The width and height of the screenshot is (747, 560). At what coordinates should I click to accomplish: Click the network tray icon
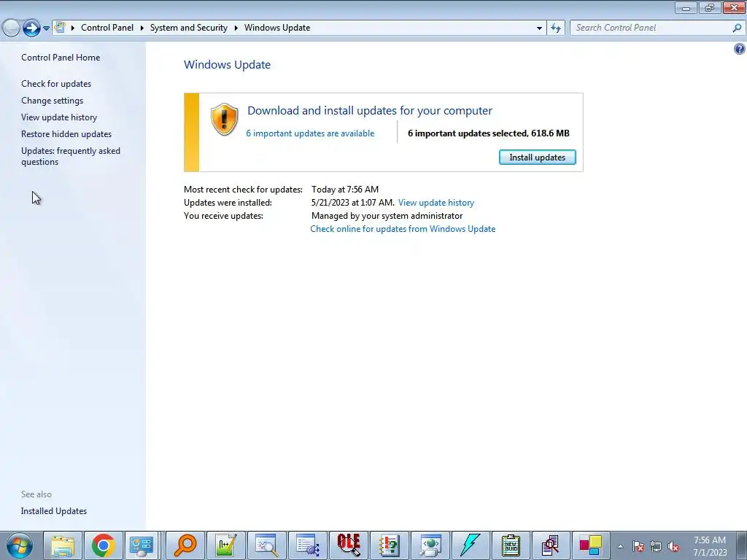point(656,546)
